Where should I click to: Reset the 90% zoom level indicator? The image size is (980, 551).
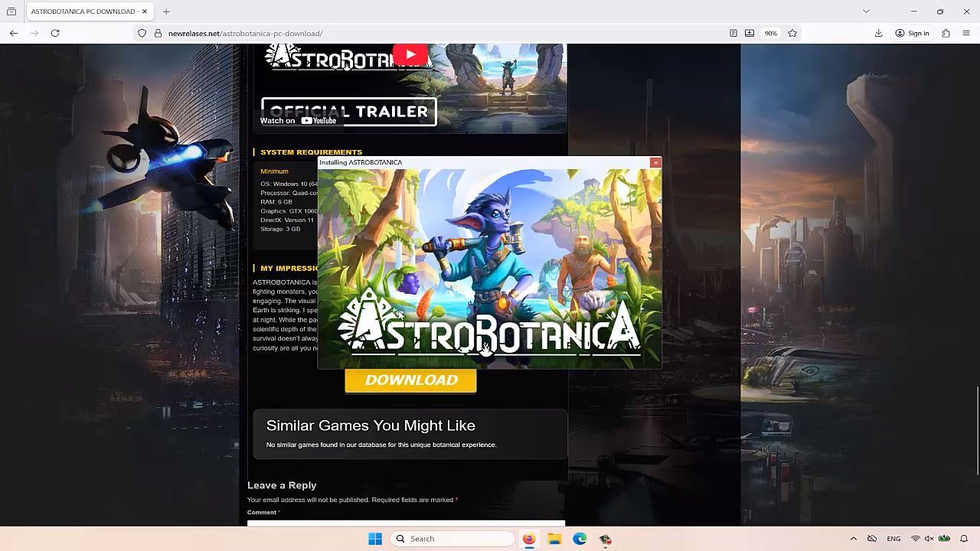pos(770,33)
